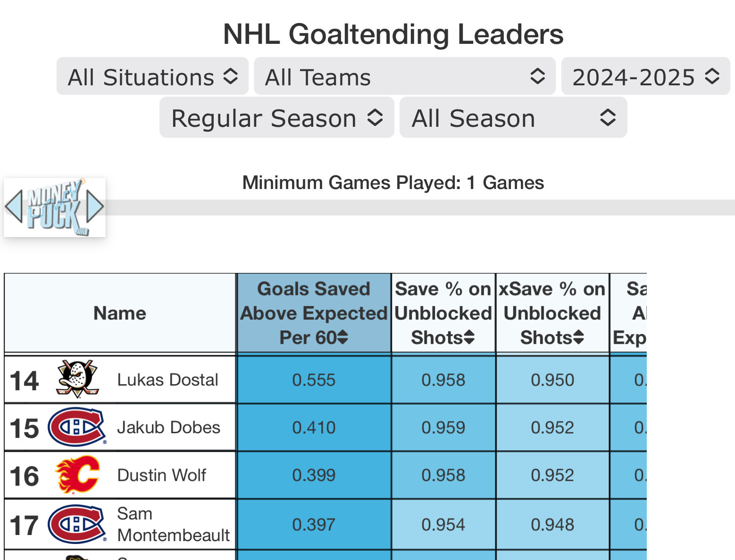The image size is (735, 560).
Task: Click the minimum games played slider track
Action: pyautogui.click(x=420, y=207)
